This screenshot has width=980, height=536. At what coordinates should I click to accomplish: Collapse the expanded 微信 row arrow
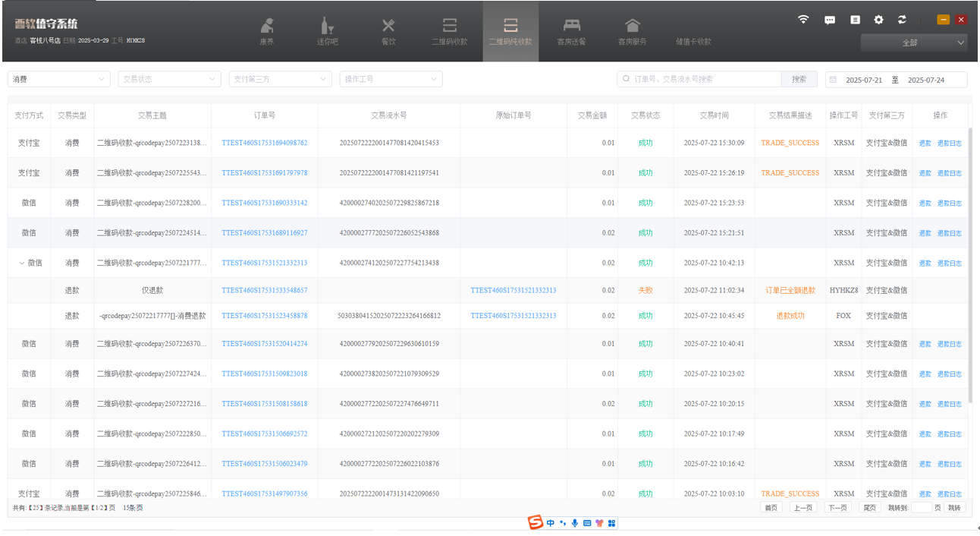(x=21, y=263)
